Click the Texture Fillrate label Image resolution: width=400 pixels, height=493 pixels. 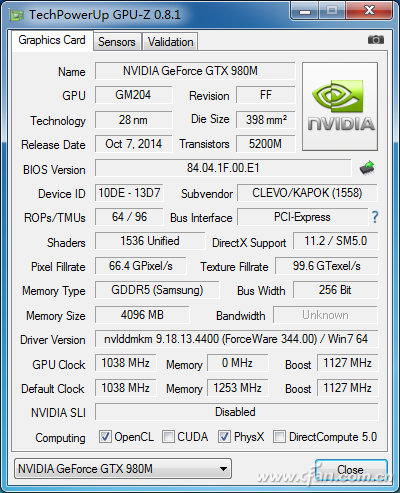pyautogui.click(x=234, y=267)
